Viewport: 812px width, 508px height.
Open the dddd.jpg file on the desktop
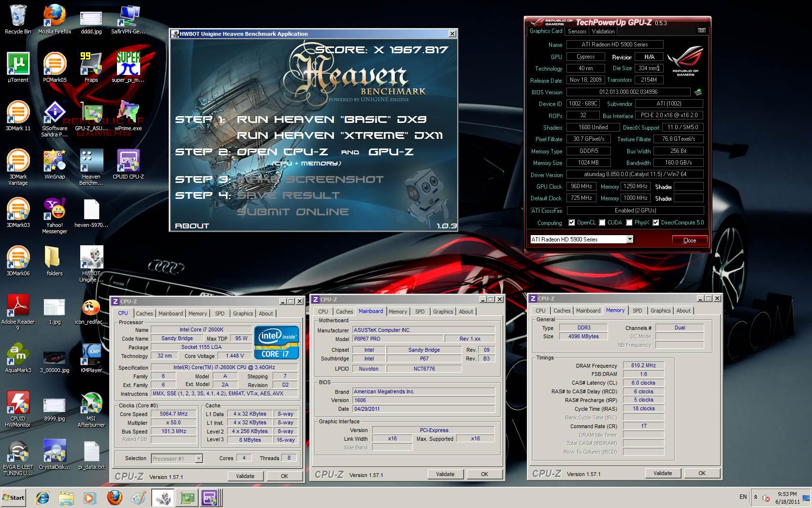[91, 19]
